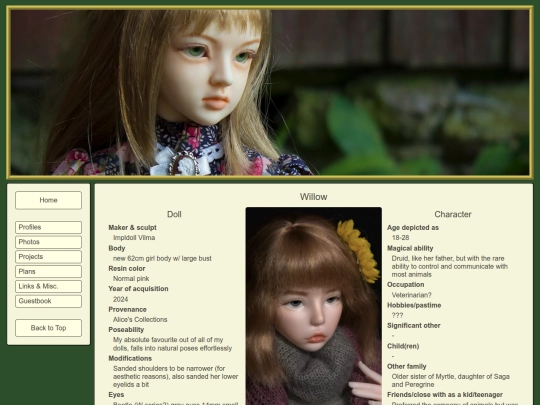
Task: Select 'Older sister of Myrtle' text
Action: tap(451, 381)
